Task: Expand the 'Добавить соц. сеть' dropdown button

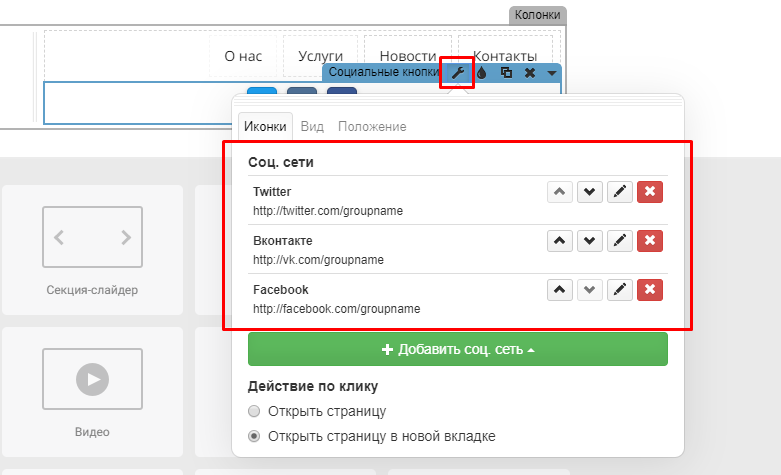Action: (457, 350)
